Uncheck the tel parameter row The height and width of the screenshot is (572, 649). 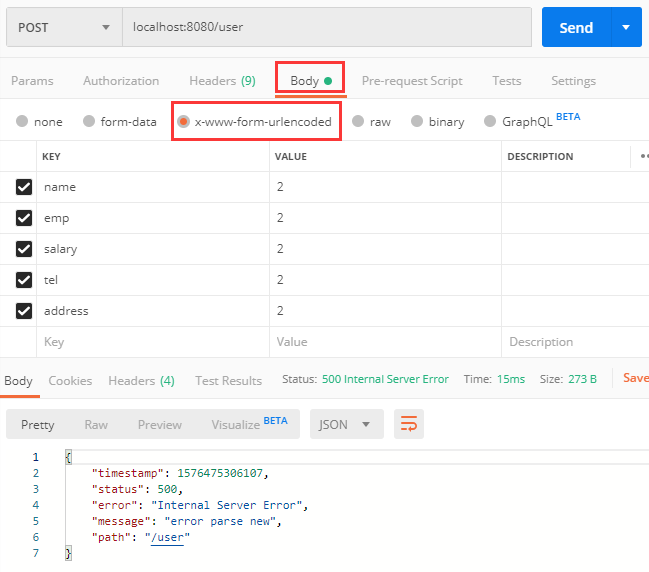click(24, 280)
